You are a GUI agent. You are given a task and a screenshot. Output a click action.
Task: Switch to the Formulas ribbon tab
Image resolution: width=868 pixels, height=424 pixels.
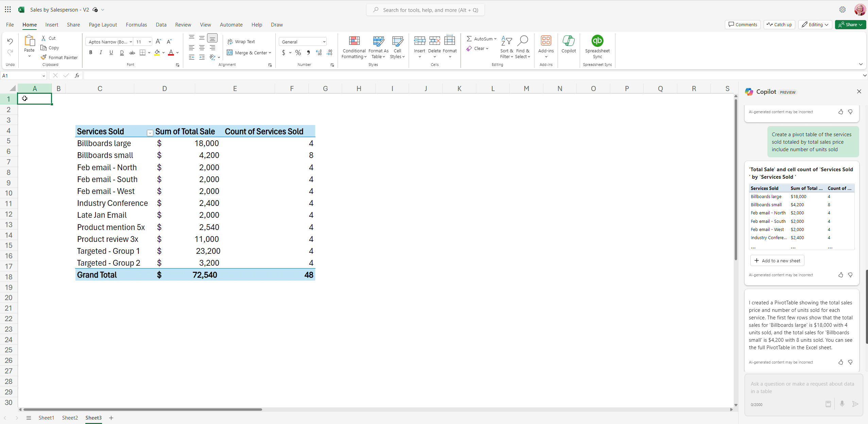point(136,24)
